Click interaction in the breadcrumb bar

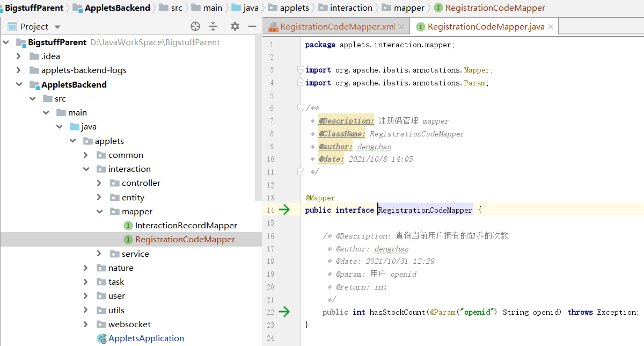point(351,8)
